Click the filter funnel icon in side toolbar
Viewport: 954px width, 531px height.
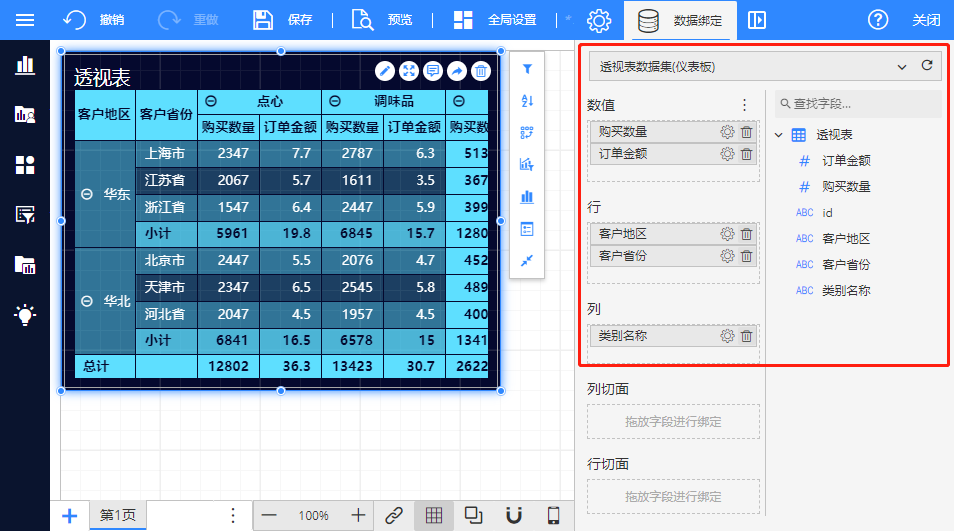coord(527,70)
